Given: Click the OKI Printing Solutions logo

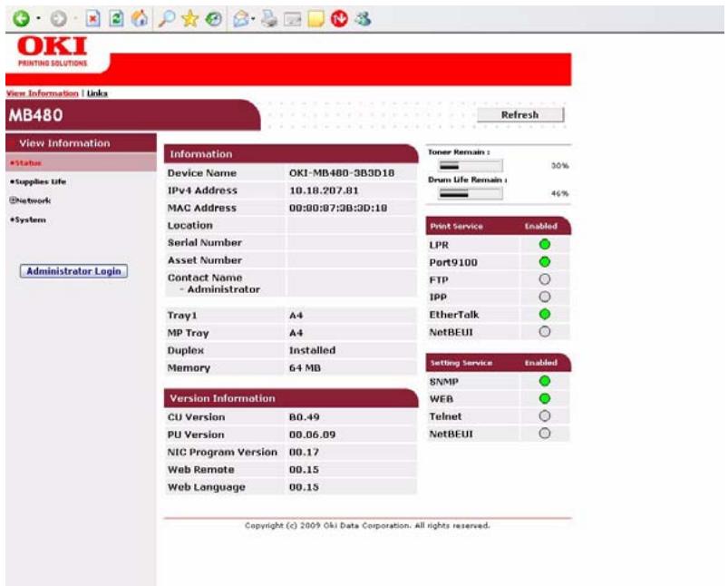Looking at the screenshot, I should pyautogui.click(x=53, y=51).
